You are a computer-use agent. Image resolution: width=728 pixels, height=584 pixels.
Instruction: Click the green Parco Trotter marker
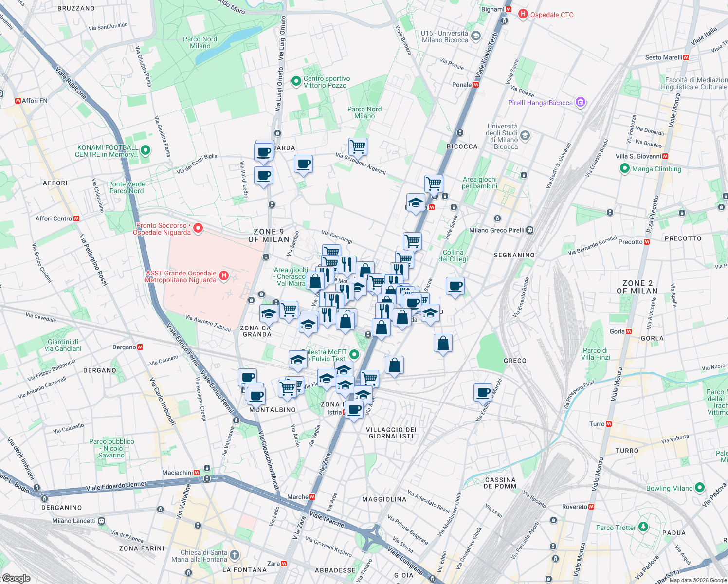(x=643, y=527)
